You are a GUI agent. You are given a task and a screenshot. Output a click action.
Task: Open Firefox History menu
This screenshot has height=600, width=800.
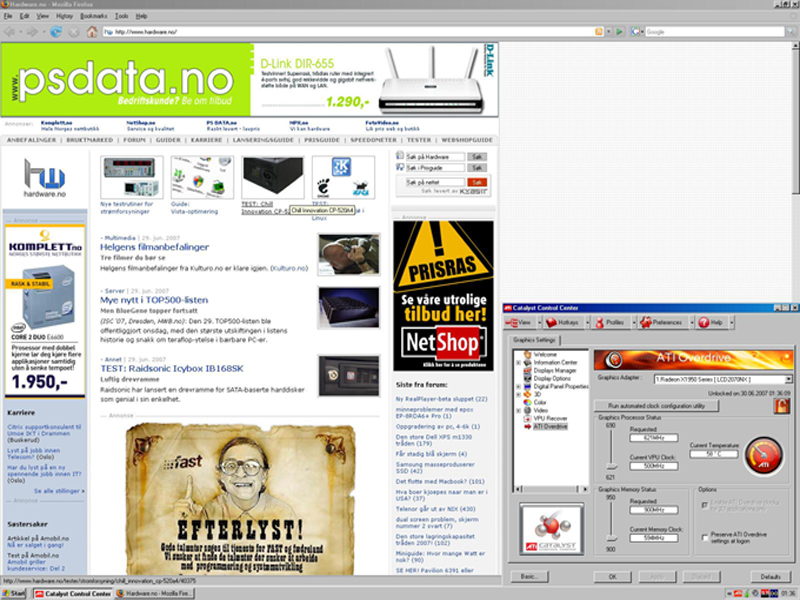point(64,16)
